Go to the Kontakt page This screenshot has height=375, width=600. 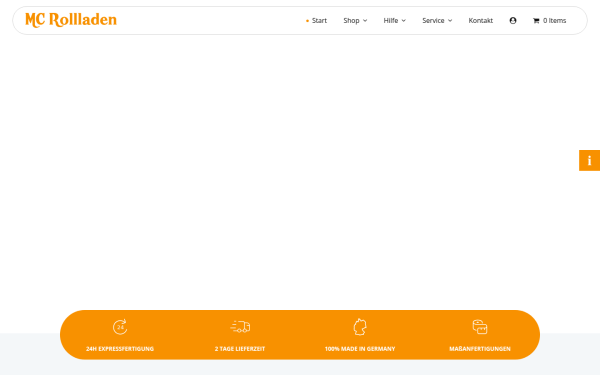point(481,21)
